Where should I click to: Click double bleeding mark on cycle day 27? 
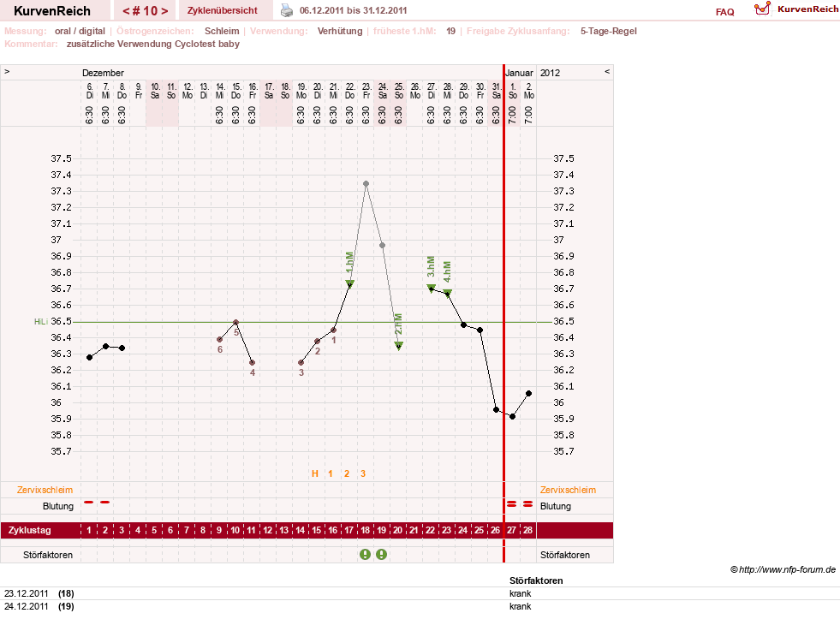512,504
